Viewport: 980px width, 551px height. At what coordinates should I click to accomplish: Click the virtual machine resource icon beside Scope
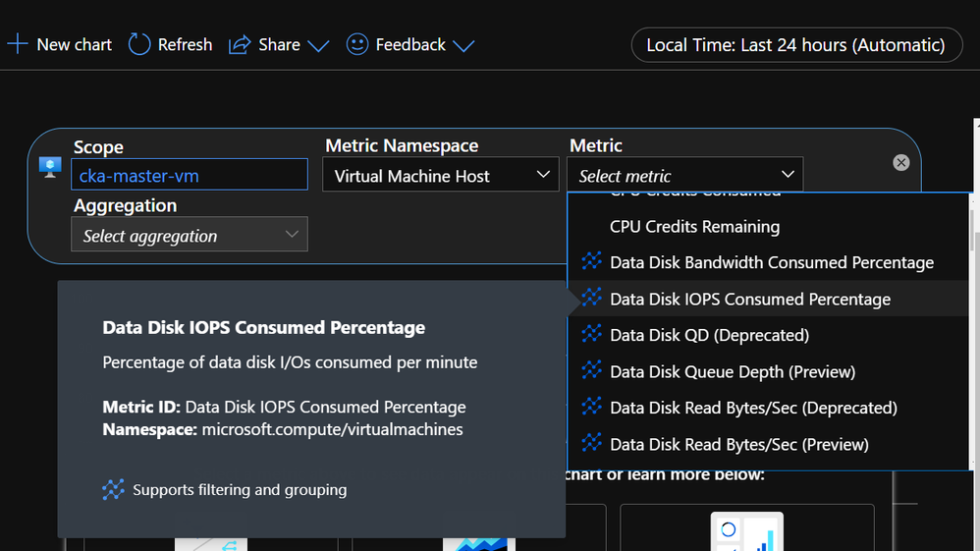tap(50, 167)
